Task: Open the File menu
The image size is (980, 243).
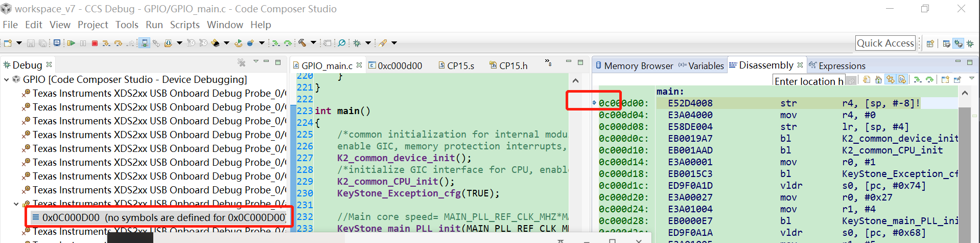Action: (x=10, y=25)
